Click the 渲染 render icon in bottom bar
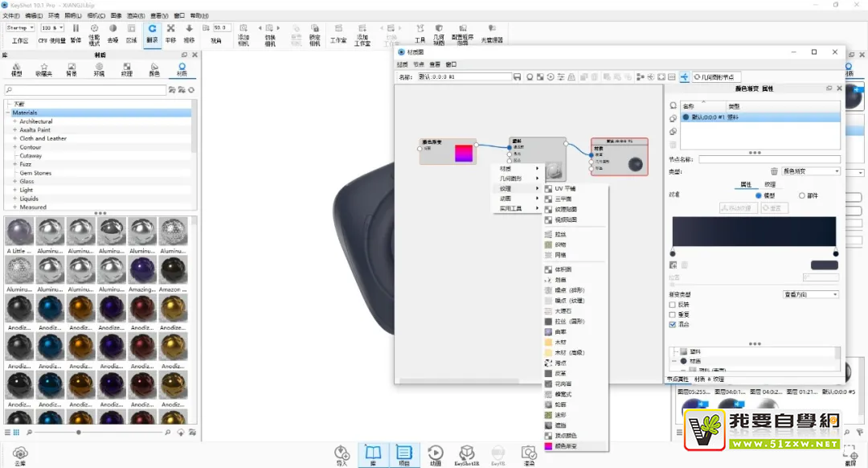 click(528, 455)
